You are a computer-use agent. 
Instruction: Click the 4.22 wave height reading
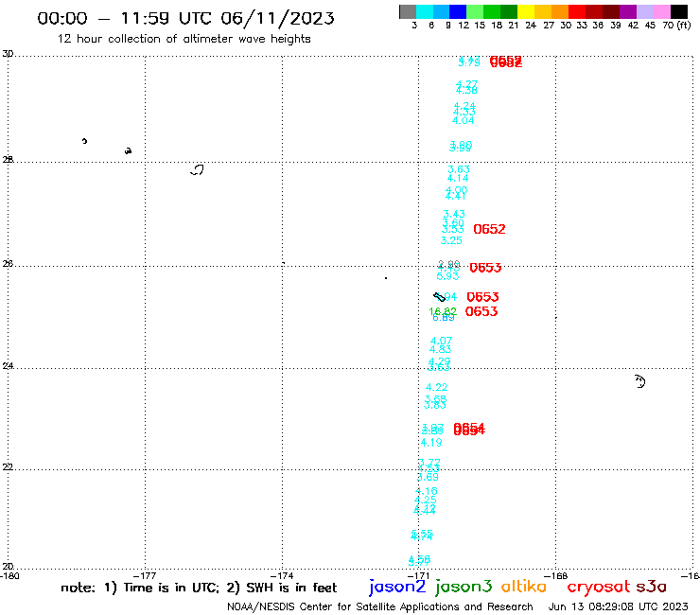(x=437, y=387)
